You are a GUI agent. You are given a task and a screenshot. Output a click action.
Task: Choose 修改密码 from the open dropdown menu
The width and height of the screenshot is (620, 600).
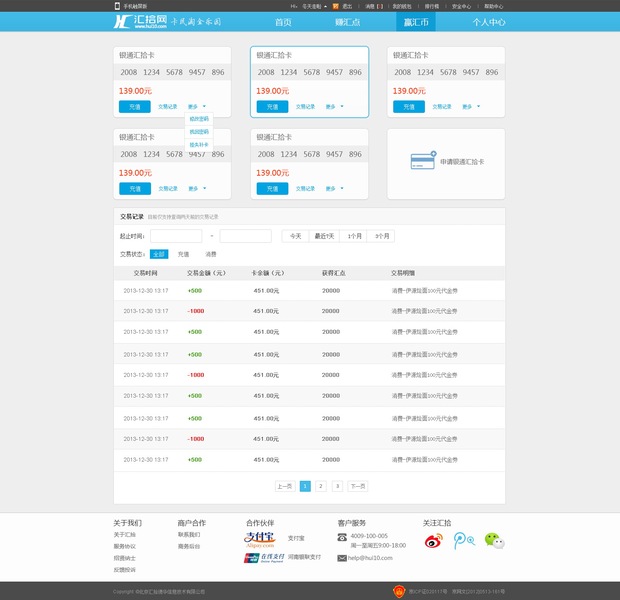(x=199, y=119)
